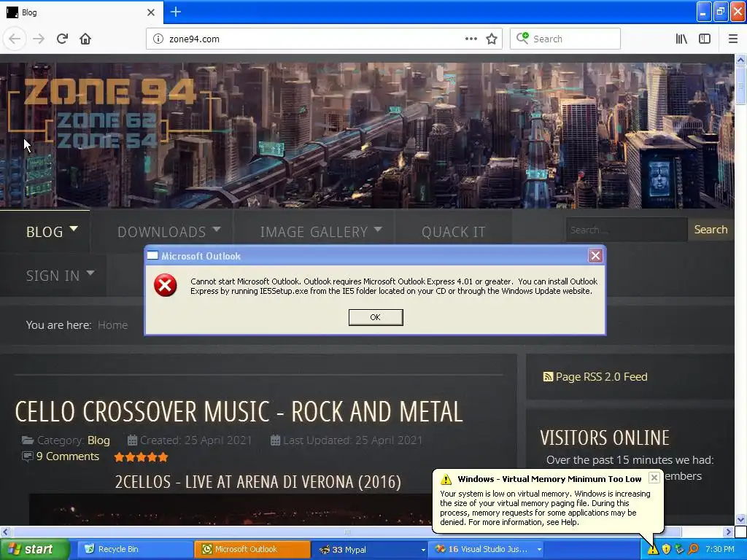Click the site search text box
The width and height of the screenshot is (747, 560).
(627, 230)
